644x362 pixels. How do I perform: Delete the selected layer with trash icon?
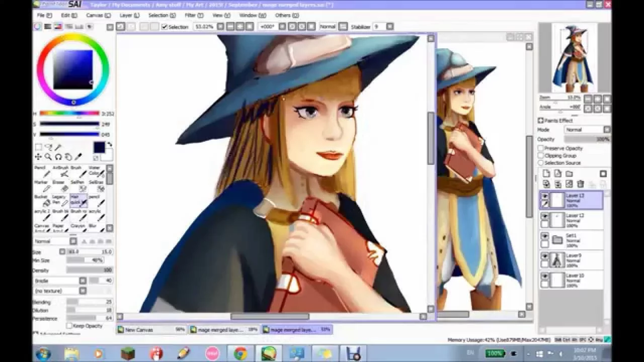pyautogui.click(x=580, y=185)
